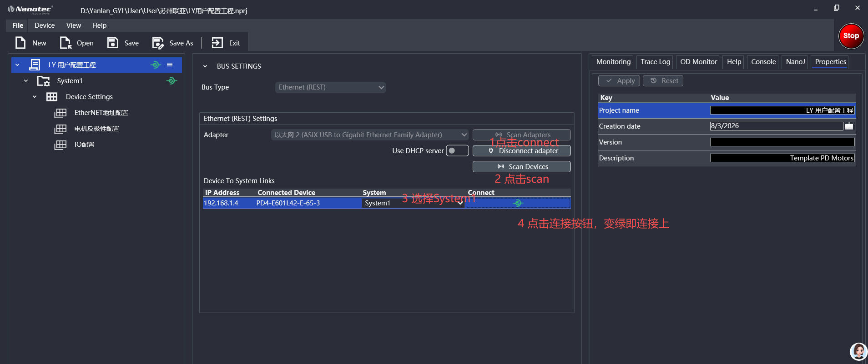
Task: Click IP address 192.168.1.4 cell
Action: click(221, 203)
